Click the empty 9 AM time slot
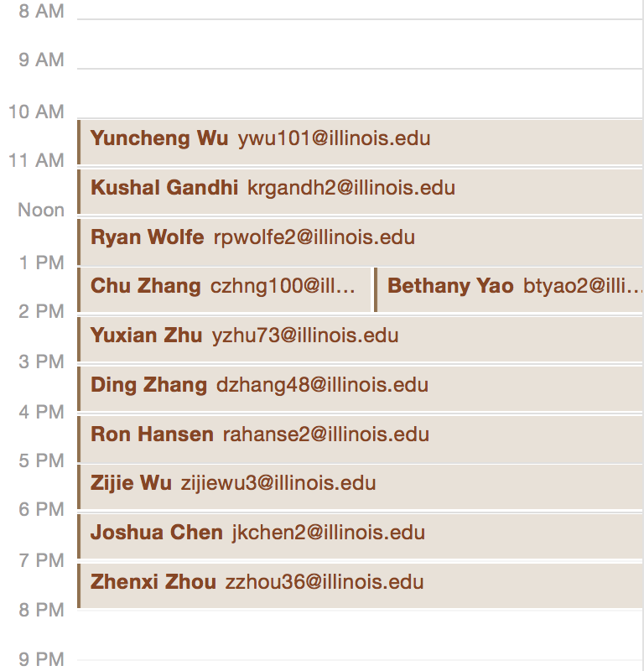Screen dimensions: 644x671 [x=361, y=92]
